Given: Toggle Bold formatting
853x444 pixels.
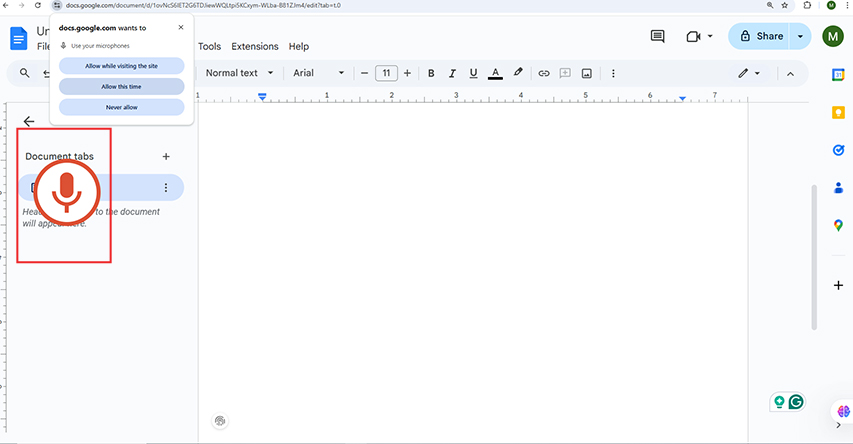Looking at the screenshot, I should [x=431, y=73].
